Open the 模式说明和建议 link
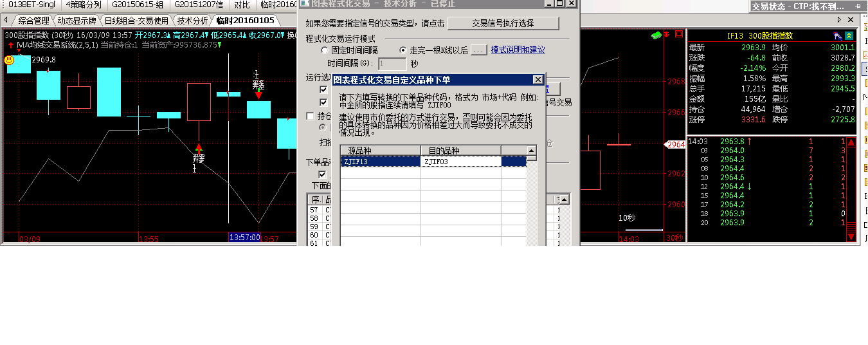 518,50
